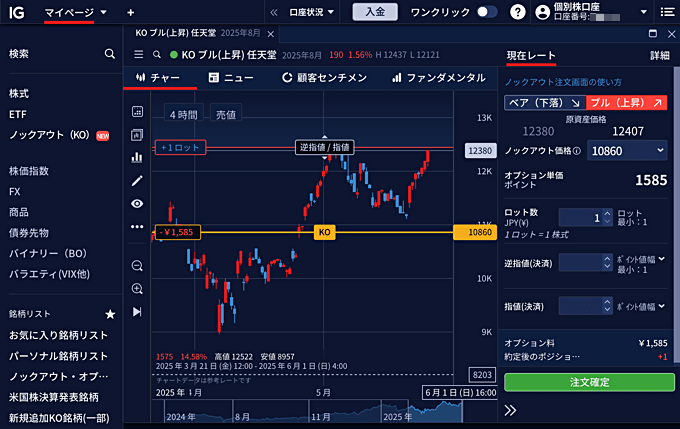Click the 逆指値 / 指値 chart handle
This screenshot has width=680, height=429.
pos(324,147)
